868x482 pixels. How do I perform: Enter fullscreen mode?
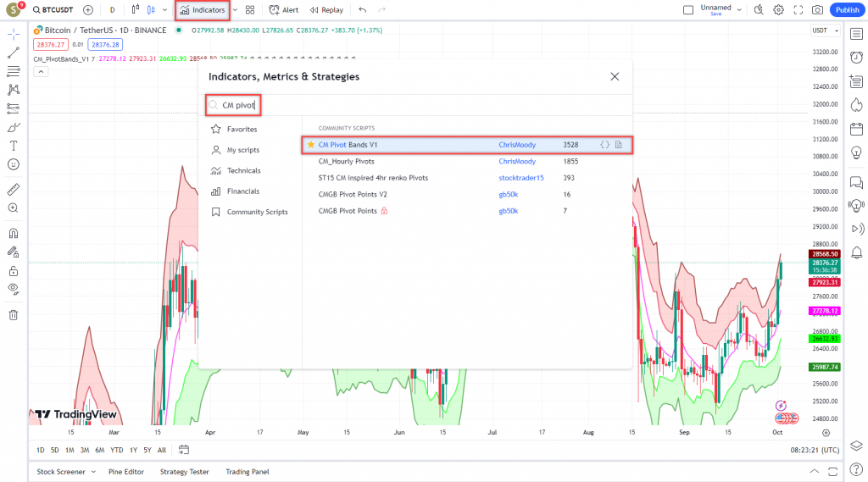click(x=798, y=10)
